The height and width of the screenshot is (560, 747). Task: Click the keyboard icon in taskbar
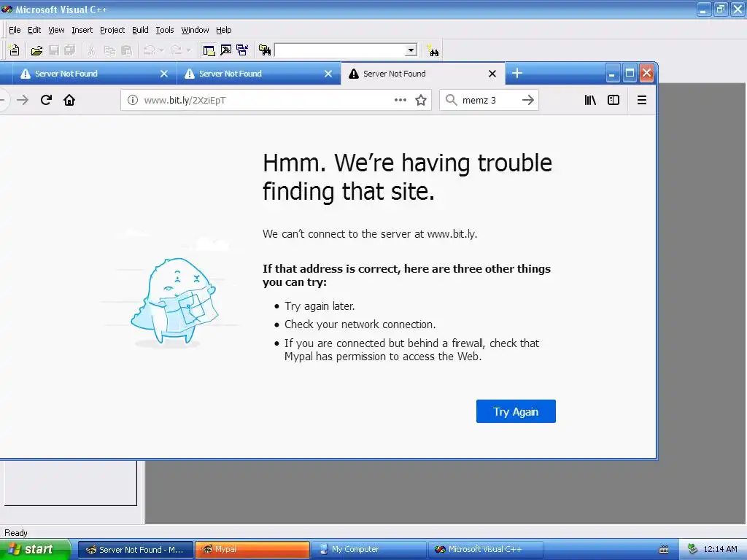coord(664,550)
